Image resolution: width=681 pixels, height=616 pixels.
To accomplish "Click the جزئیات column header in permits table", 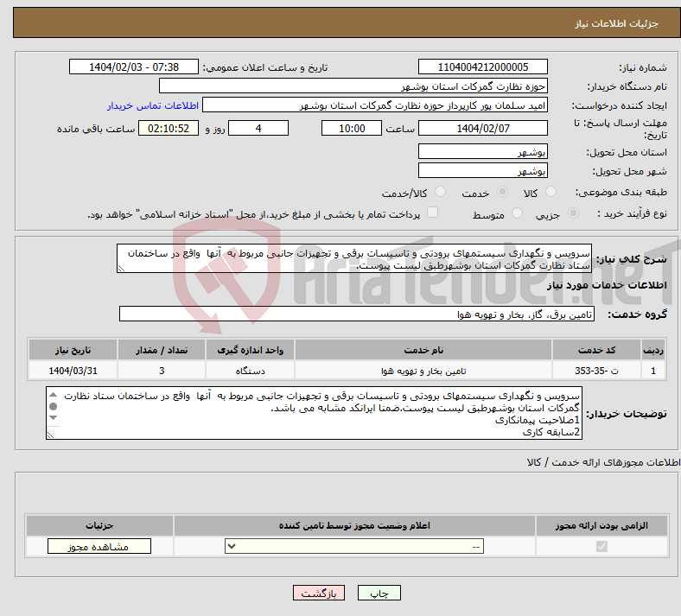I will (x=99, y=525).
